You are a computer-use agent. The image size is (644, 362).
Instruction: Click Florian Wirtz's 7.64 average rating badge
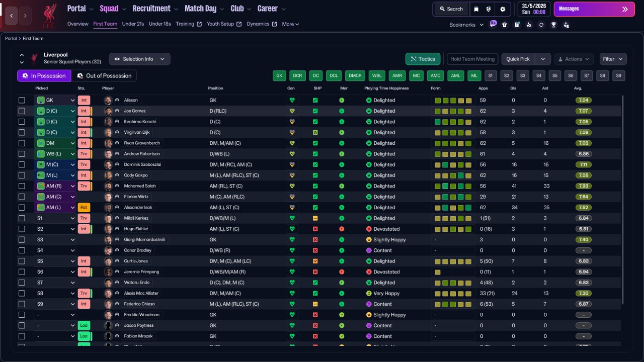pos(584,197)
